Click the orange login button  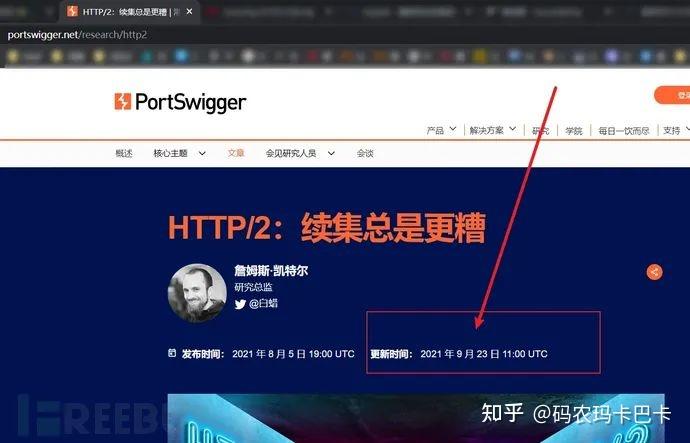point(672,95)
